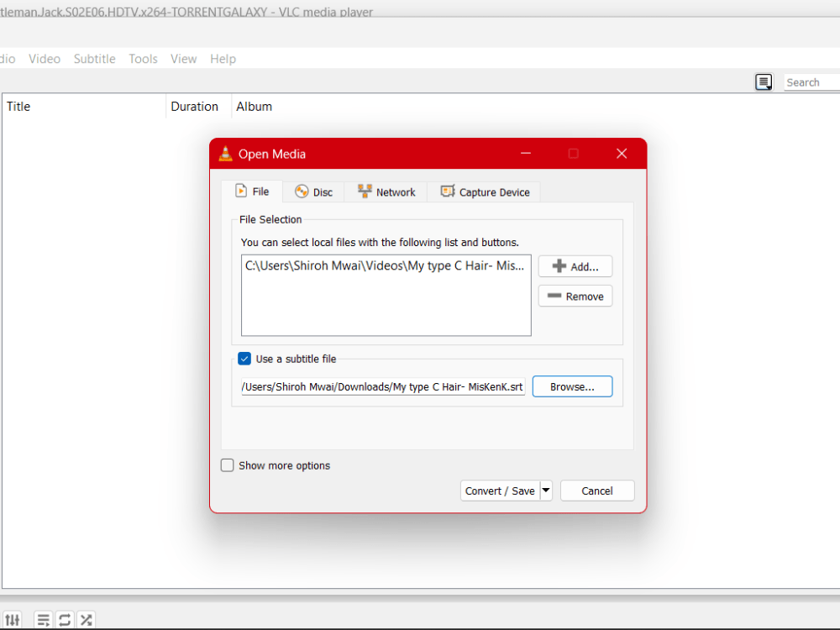Open the Help menu in VLC
840x630 pixels.
tap(223, 59)
